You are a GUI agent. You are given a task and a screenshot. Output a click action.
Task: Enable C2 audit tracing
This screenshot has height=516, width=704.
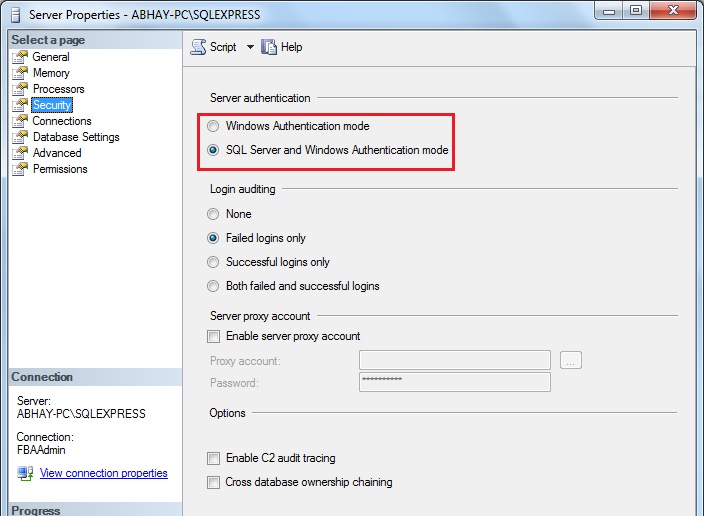click(x=213, y=459)
